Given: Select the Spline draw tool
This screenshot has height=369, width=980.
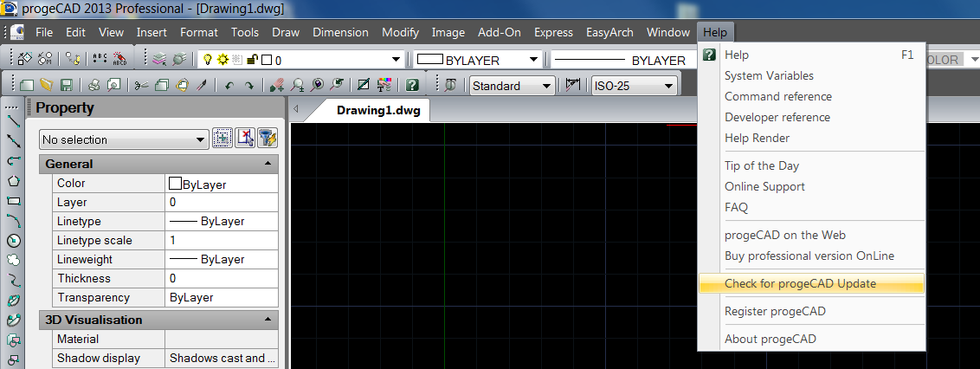Looking at the screenshot, I should click(x=13, y=280).
